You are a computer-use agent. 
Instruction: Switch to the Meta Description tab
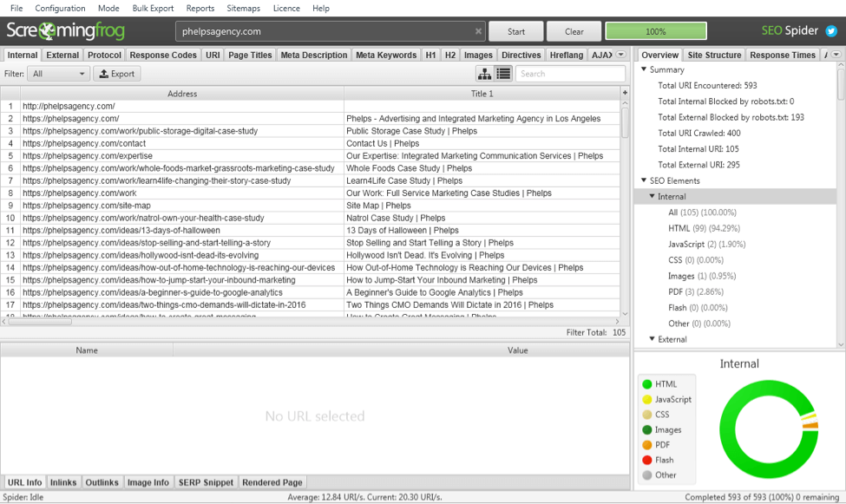[314, 55]
